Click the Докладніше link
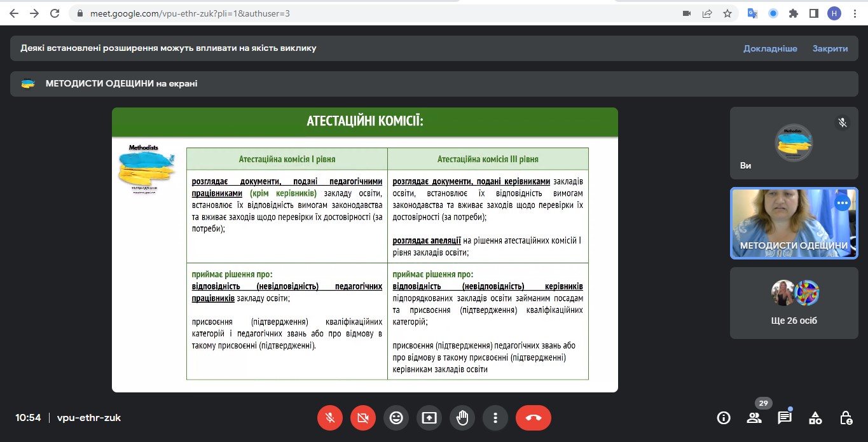This screenshot has height=442, width=868. coord(770,48)
